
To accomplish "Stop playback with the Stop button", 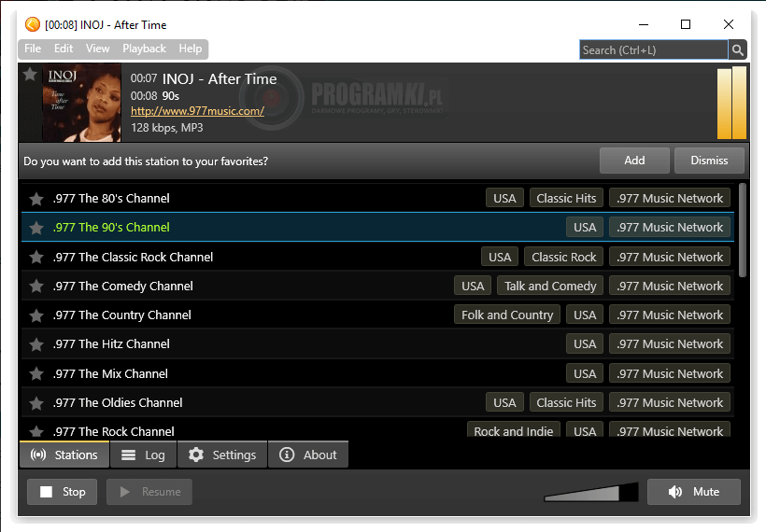I will coord(62,492).
